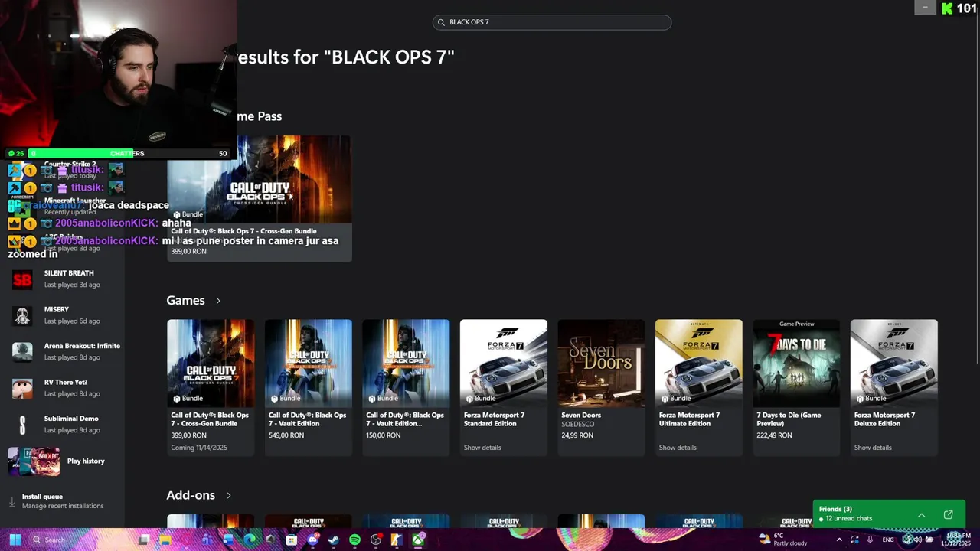Click the Bundle badge on Forza Deluxe Edition
The height and width of the screenshot is (551, 980).
[871, 399]
